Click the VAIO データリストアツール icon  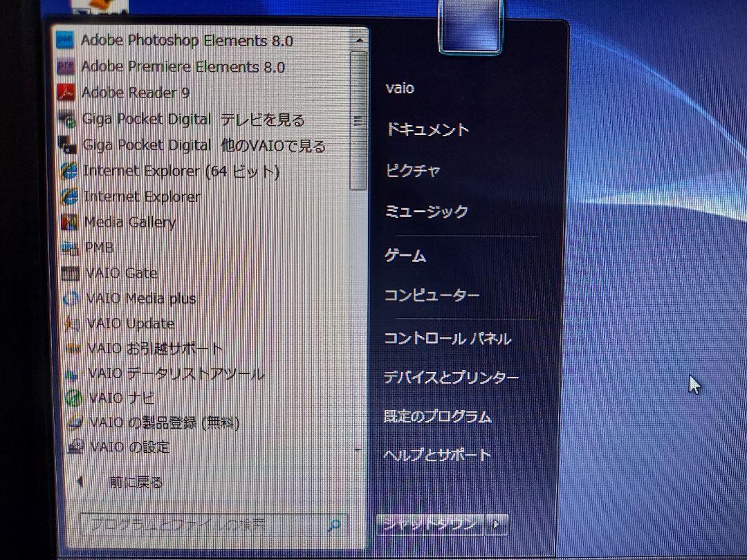click(x=73, y=374)
